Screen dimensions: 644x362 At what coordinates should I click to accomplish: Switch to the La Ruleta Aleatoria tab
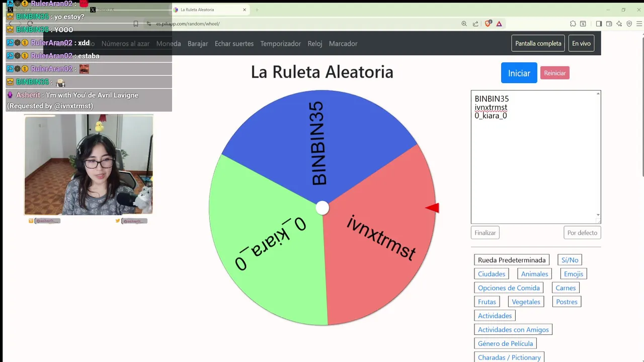210,10
